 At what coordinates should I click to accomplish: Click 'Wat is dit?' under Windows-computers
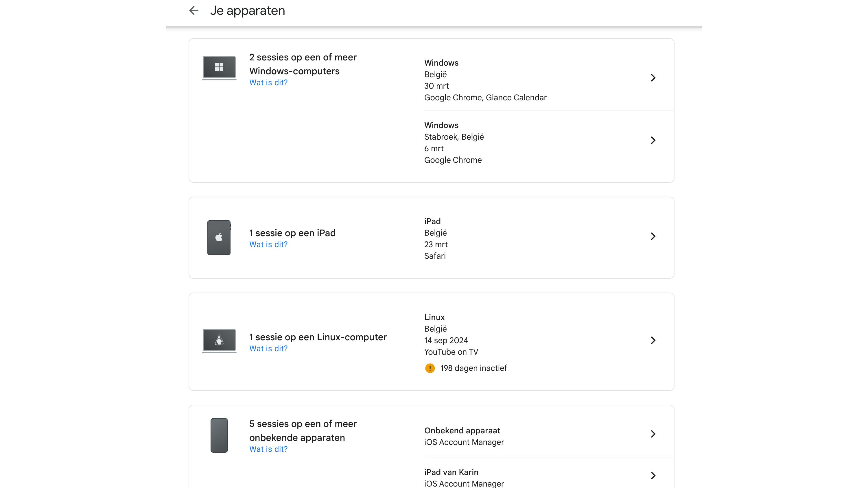click(x=268, y=82)
